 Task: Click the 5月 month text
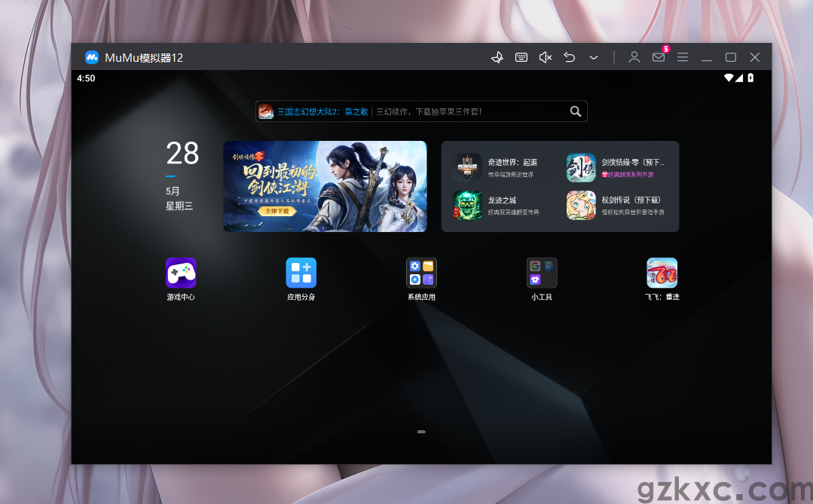pos(173,191)
